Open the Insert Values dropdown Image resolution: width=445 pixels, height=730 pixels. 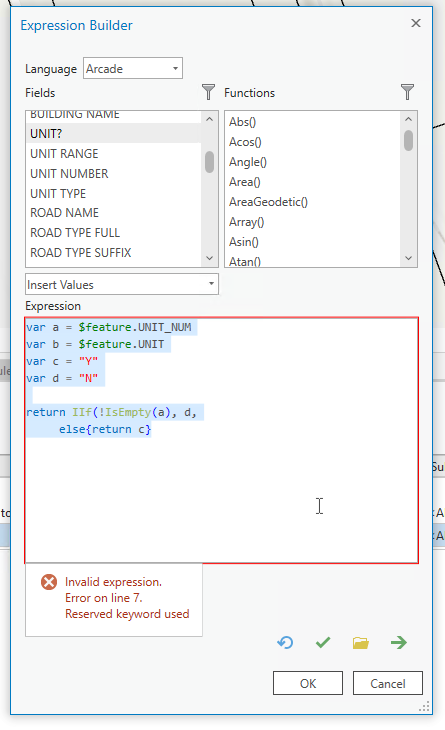click(121, 284)
